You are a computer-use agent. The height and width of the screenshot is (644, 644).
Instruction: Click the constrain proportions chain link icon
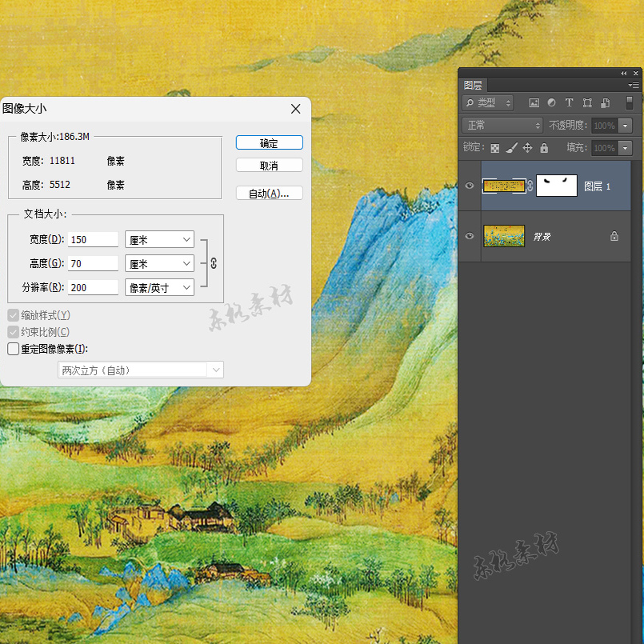click(x=214, y=263)
